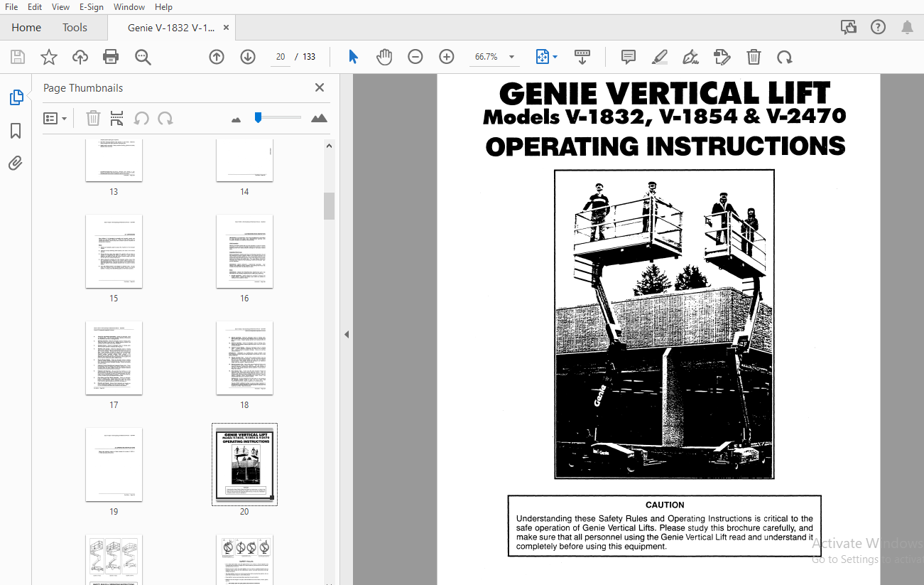Viewport: 924px width, 585px height.
Task: Click the upload to cloud icon
Action: click(x=80, y=57)
